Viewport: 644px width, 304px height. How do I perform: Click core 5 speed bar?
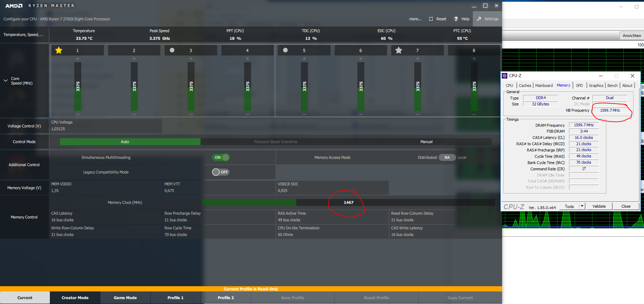coord(304,87)
